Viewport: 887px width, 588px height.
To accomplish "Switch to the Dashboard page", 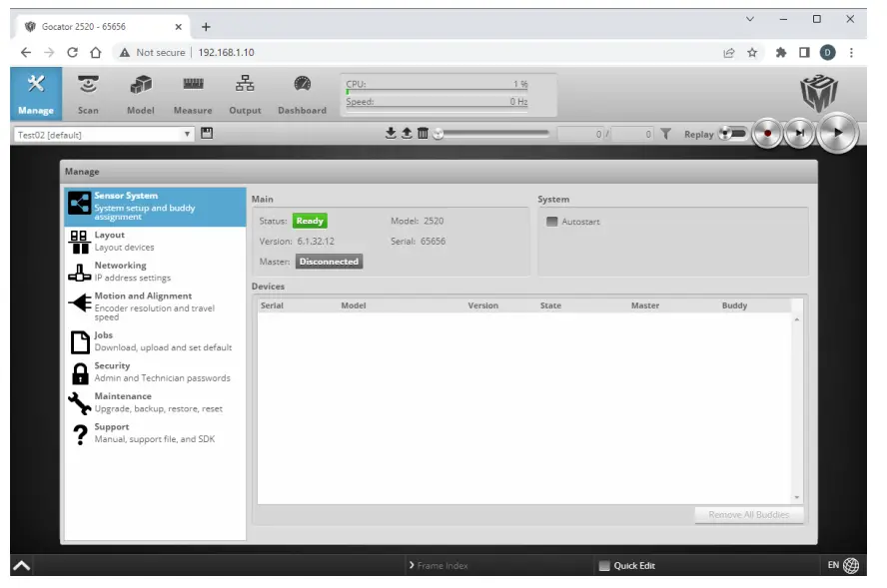I will point(302,93).
